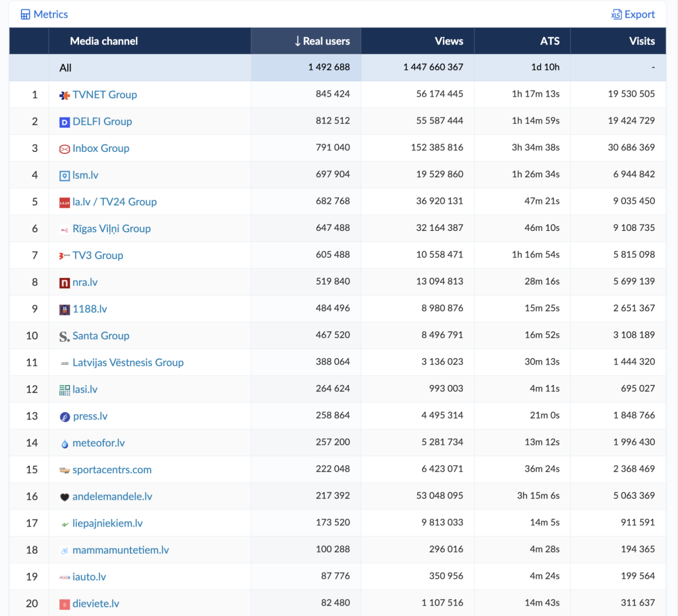Click the Santa Group S icon
The height and width of the screenshot is (616, 678).
click(x=64, y=337)
